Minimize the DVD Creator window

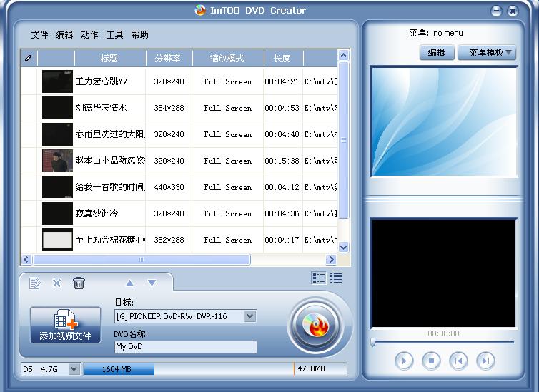pyautogui.click(x=496, y=11)
